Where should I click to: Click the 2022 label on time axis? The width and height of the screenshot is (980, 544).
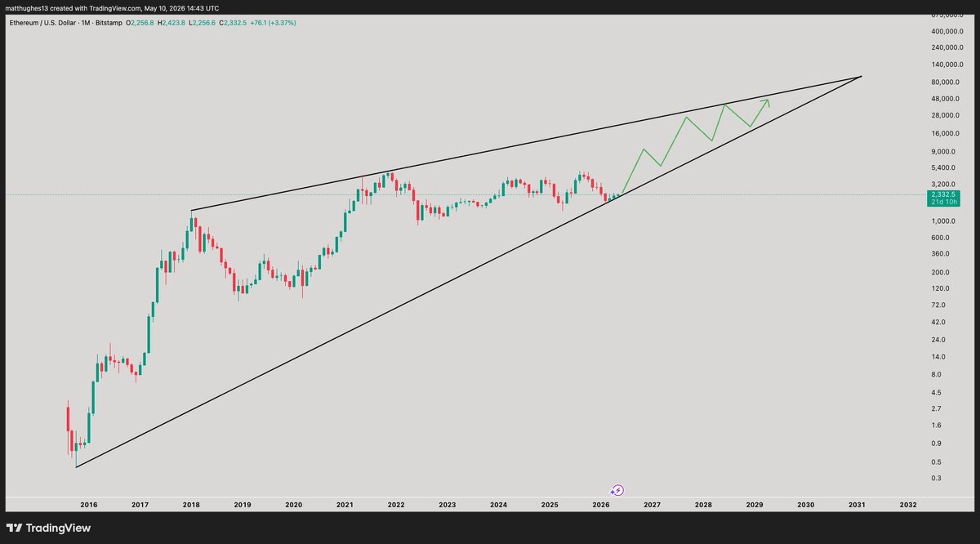click(396, 506)
